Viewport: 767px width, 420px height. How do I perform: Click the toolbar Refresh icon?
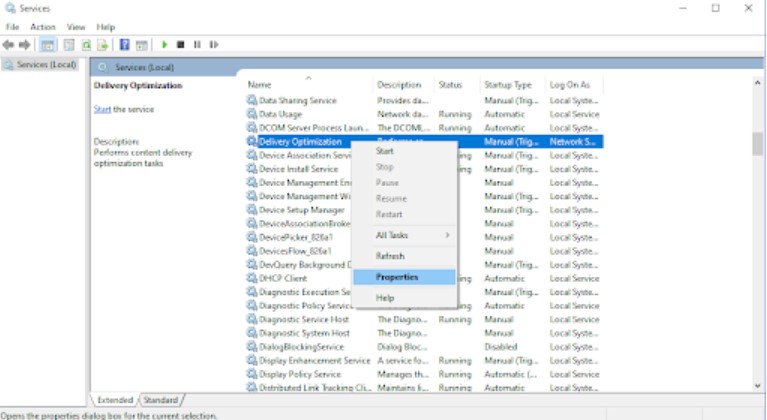87,45
